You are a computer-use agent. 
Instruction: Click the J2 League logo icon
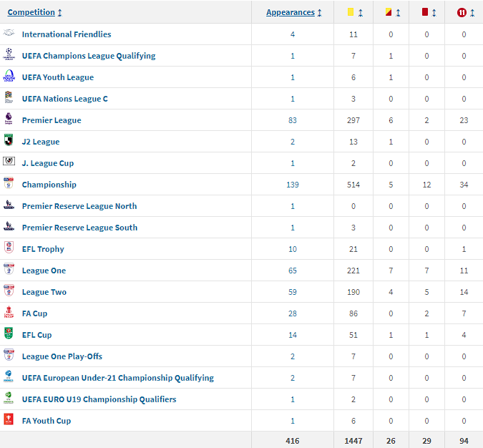coord(9,141)
